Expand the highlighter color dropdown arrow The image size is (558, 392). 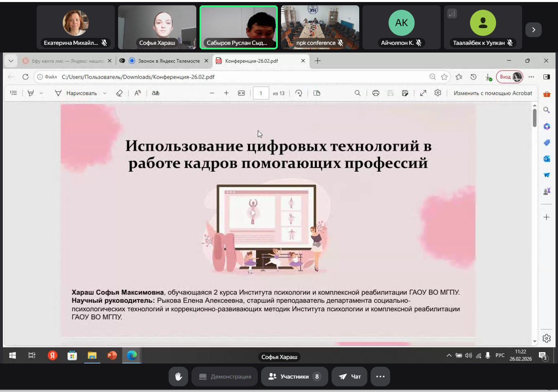[41, 93]
